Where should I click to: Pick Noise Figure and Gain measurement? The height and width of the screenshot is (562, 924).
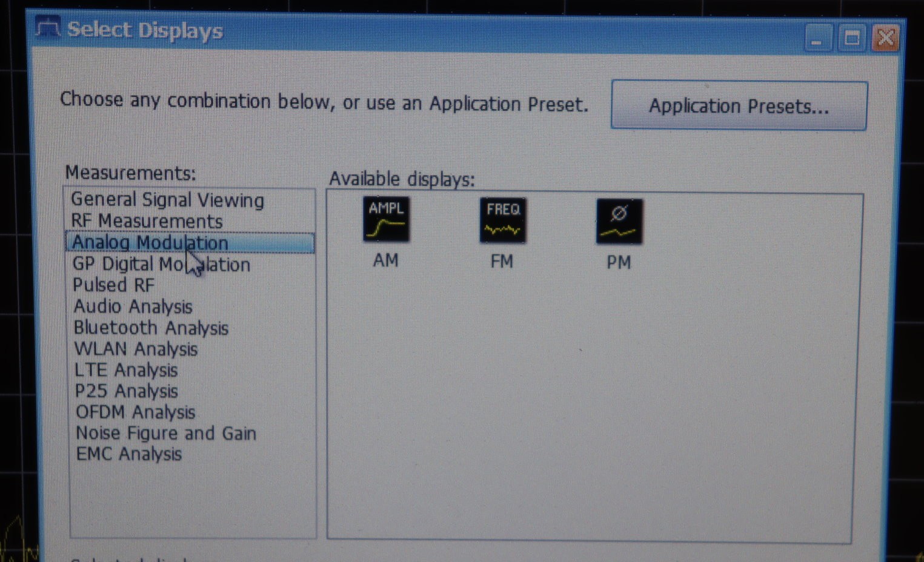point(166,433)
